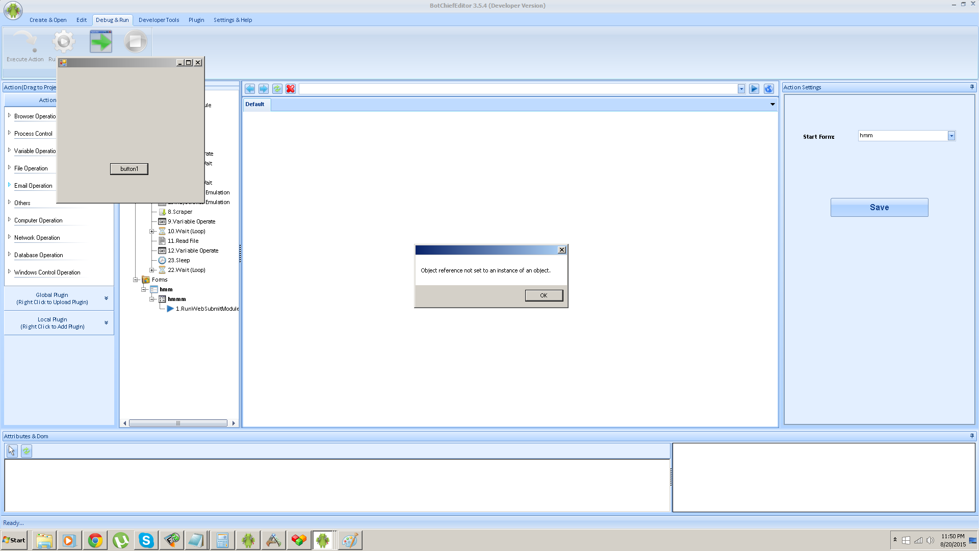The height and width of the screenshot is (551, 980).
Task: Open the address bar history dropdown
Action: point(741,89)
